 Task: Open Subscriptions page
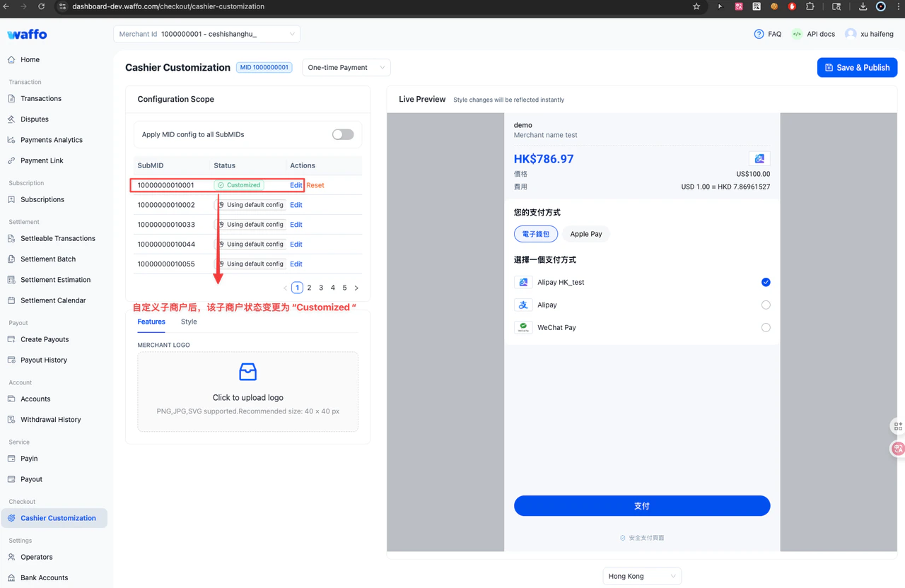tap(42, 199)
